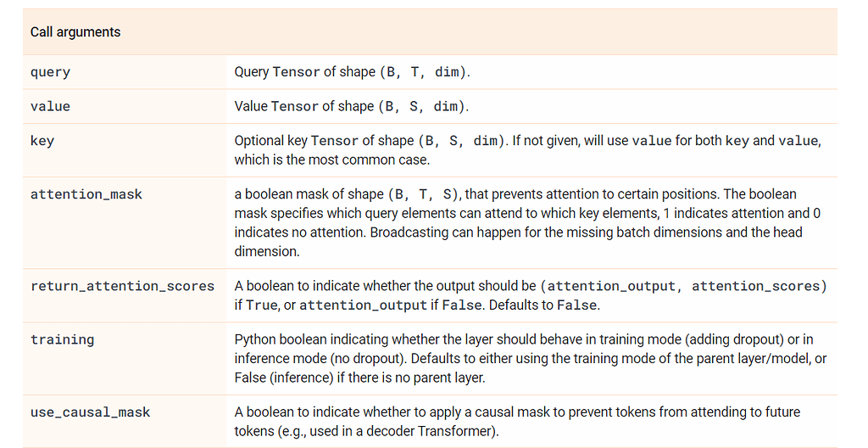The width and height of the screenshot is (868, 448).
Task: Click the "Value Tensor of shape" description
Action: 303,106
